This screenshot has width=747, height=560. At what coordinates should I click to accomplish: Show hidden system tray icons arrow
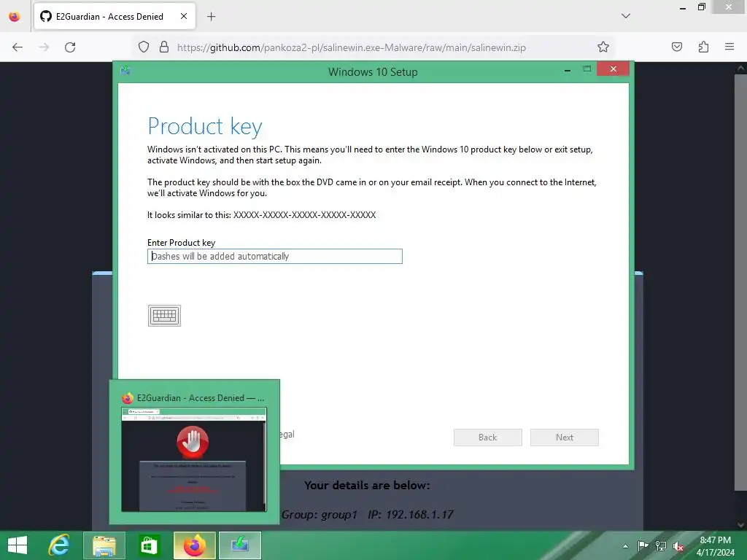625,546
